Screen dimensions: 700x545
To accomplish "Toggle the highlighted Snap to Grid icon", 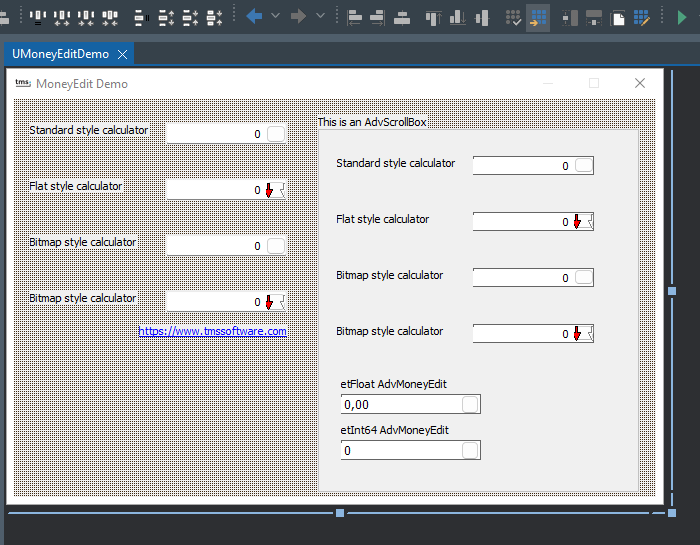I will point(538,18).
